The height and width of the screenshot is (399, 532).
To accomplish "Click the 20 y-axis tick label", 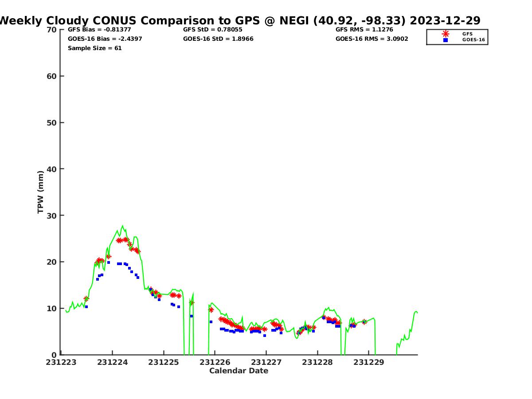I will [52, 262].
